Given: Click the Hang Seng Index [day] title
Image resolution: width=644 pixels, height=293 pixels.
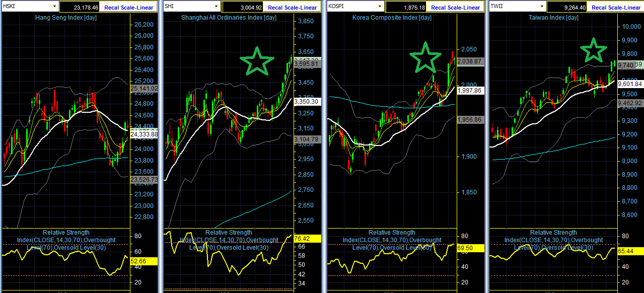Looking at the screenshot, I should pyautogui.click(x=66, y=18).
